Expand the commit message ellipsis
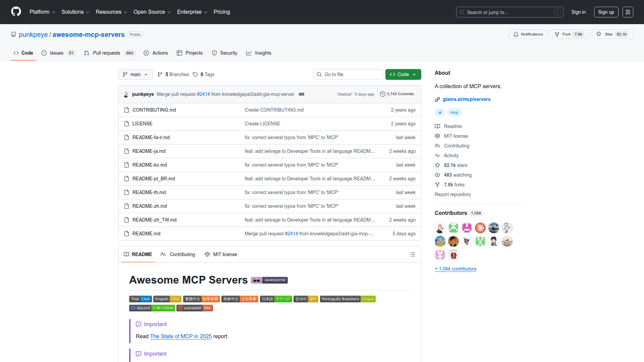This screenshot has width=644, height=362. (x=301, y=94)
